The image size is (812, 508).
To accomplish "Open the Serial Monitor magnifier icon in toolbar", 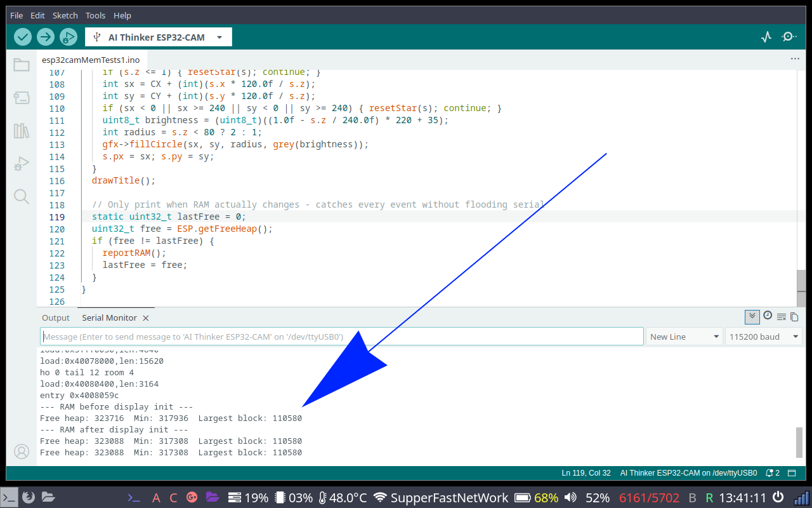I will coord(789,37).
